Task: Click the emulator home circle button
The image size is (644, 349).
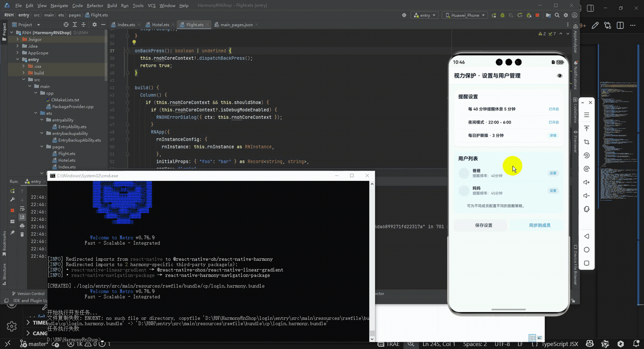Action: (x=586, y=250)
